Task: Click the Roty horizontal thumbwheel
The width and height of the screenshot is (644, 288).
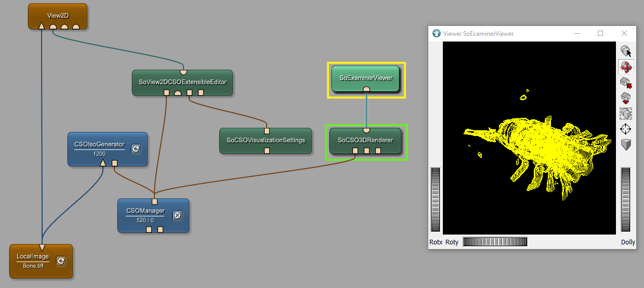Action: coord(495,242)
